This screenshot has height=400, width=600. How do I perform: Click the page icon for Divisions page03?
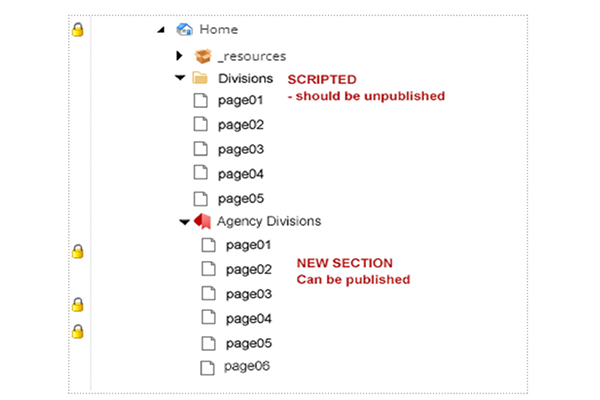click(200, 149)
